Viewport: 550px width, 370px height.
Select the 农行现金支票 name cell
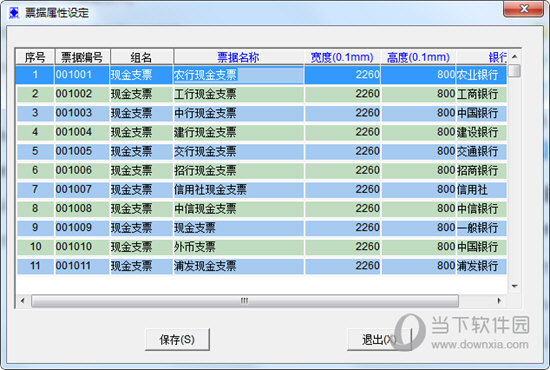pos(239,75)
